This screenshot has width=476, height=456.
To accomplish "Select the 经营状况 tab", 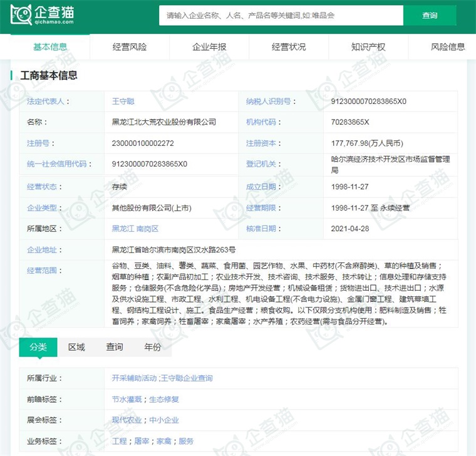I will pos(289,47).
